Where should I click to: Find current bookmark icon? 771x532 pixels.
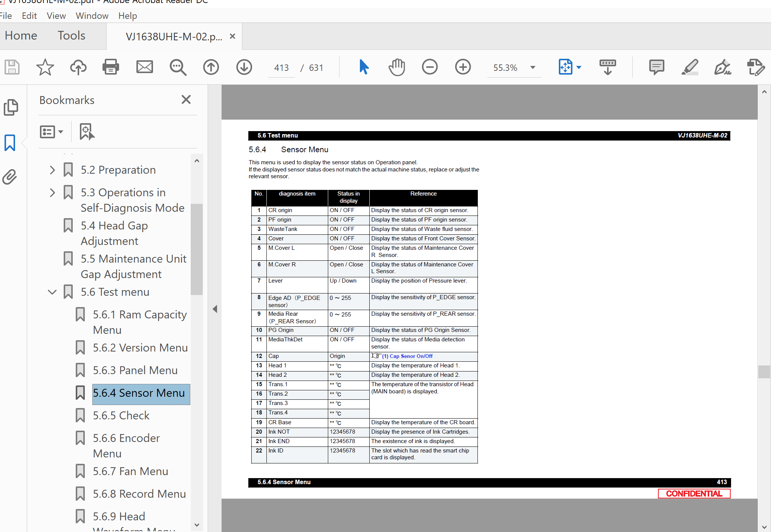click(87, 131)
